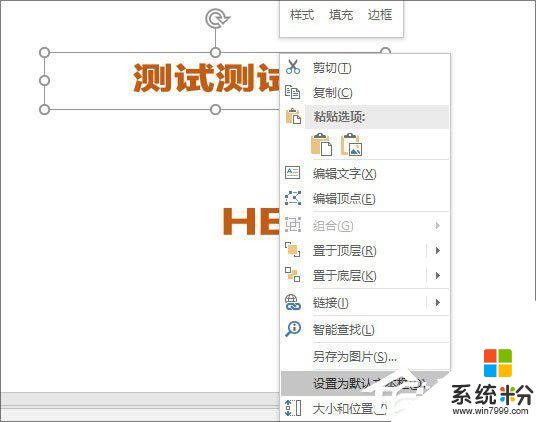
Task: Click the rotation handle above text box
Action: (x=216, y=18)
